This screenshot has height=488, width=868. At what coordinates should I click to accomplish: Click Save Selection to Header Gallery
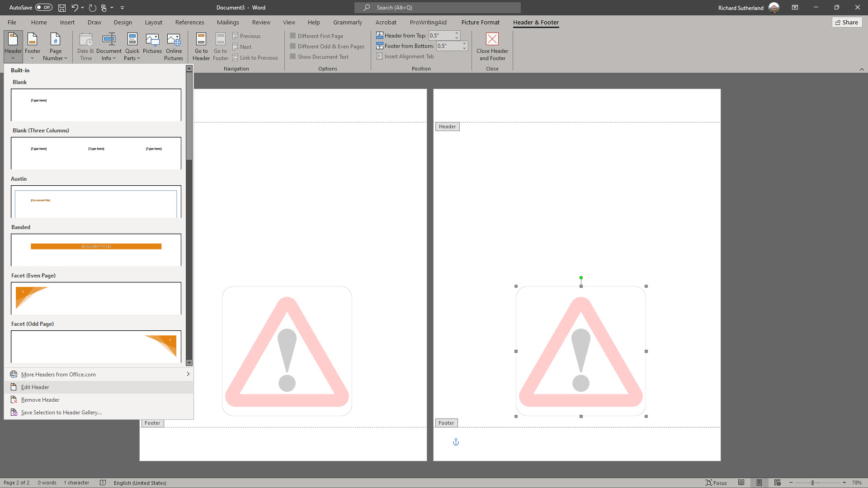point(60,412)
